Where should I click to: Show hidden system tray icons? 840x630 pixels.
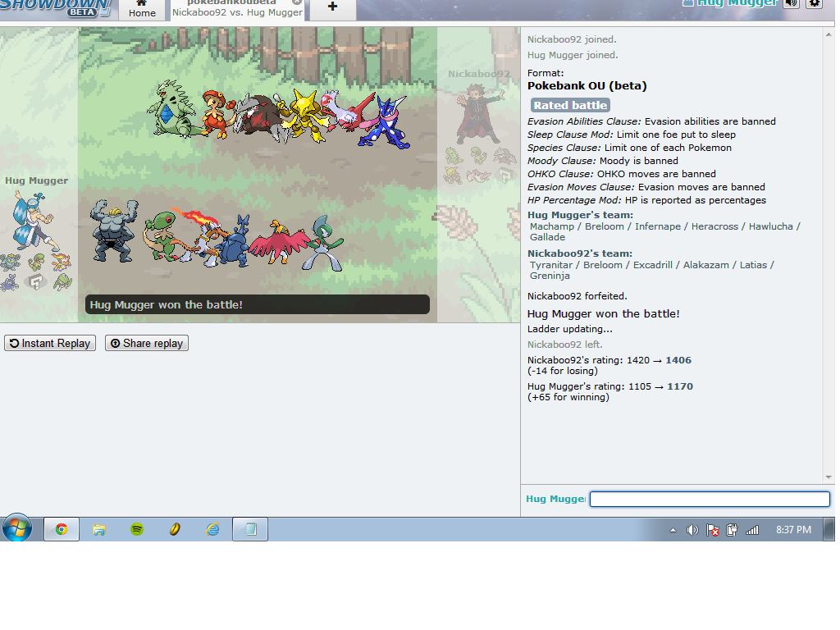(x=673, y=531)
